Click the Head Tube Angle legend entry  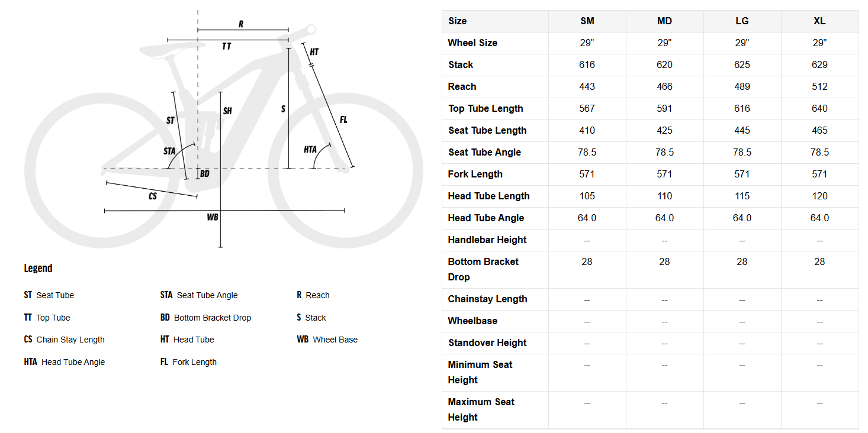click(x=65, y=362)
